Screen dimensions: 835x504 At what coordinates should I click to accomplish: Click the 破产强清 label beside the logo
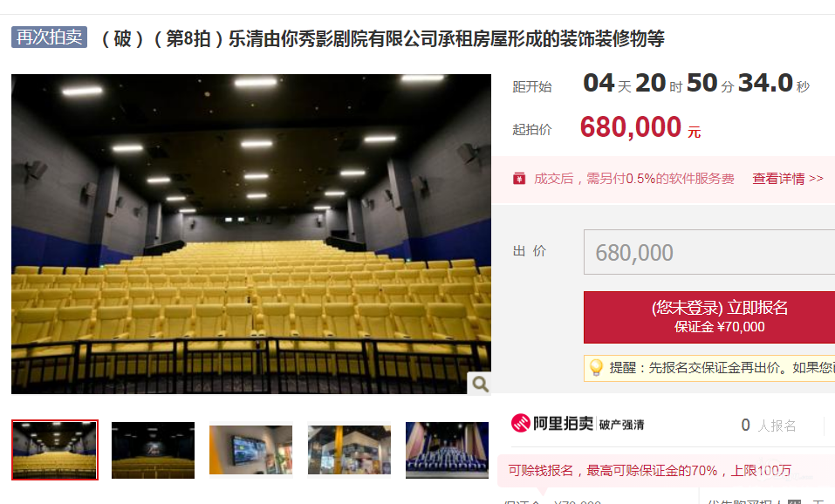[621, 425]
